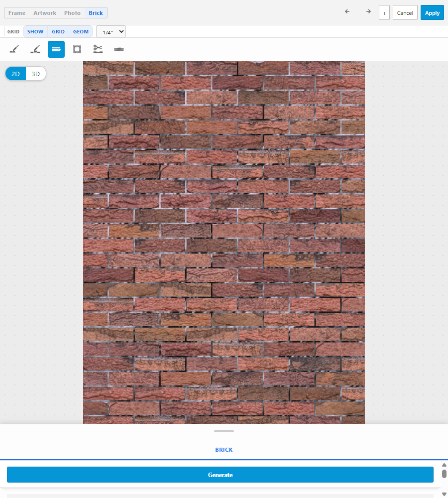Click the redo right arrow
The image size is (448, 498).
[x=368, y=11]
